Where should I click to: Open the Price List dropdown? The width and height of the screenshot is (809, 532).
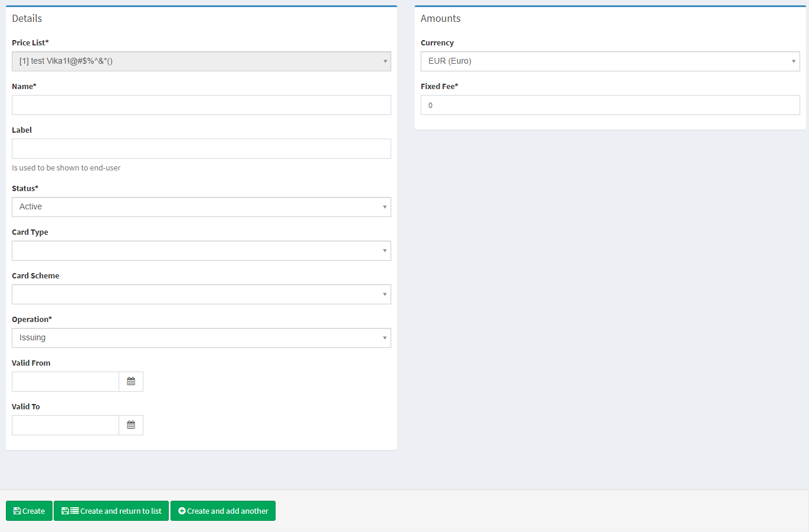[201, 61]
